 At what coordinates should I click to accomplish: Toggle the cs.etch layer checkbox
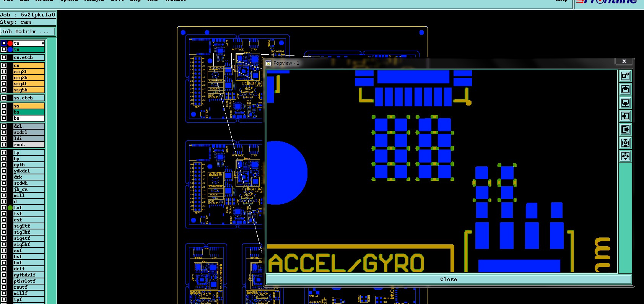point(4,57)
